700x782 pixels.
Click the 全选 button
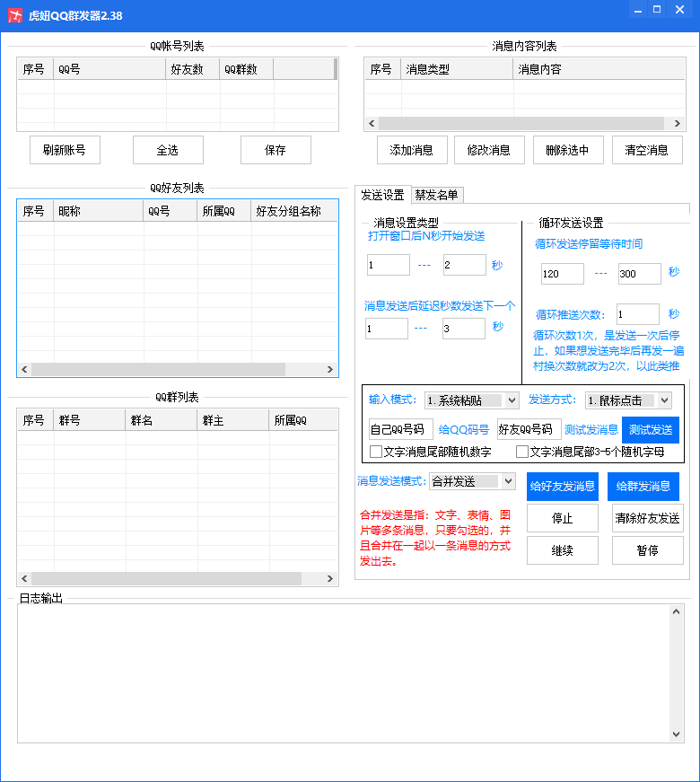tap(168, 150)
